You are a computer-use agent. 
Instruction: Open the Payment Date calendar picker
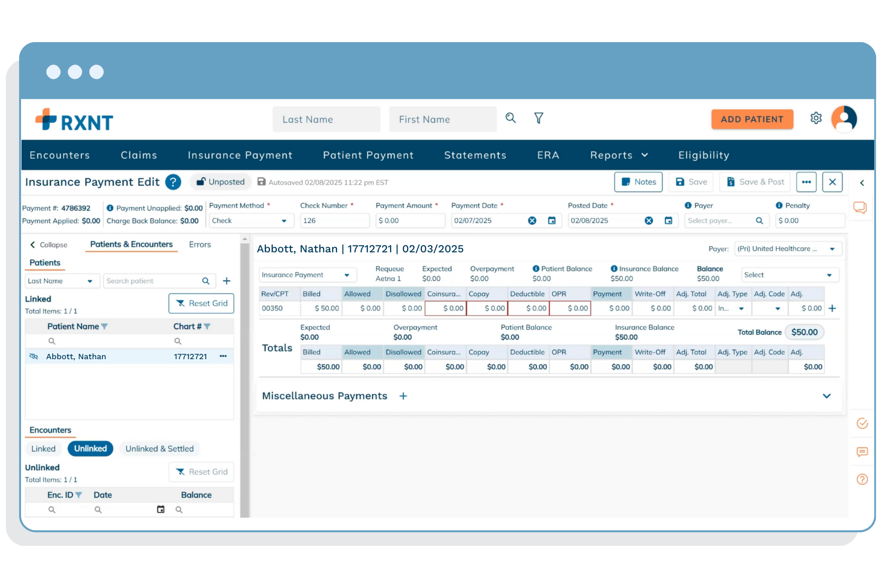552,220
